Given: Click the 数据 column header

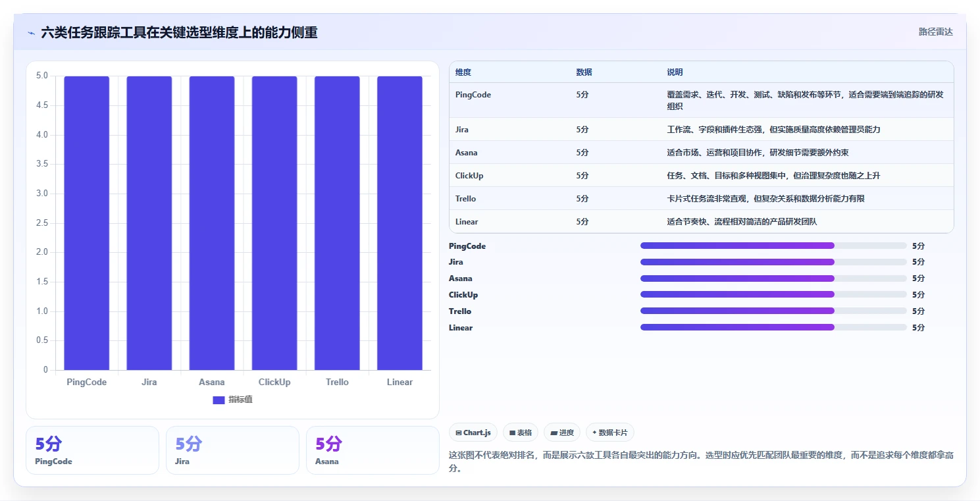Looking at the screenshot, I should (584, 72).
